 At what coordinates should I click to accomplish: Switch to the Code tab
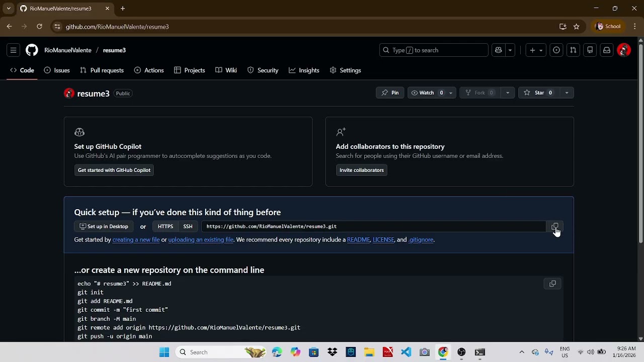click(x=22, y=70)
